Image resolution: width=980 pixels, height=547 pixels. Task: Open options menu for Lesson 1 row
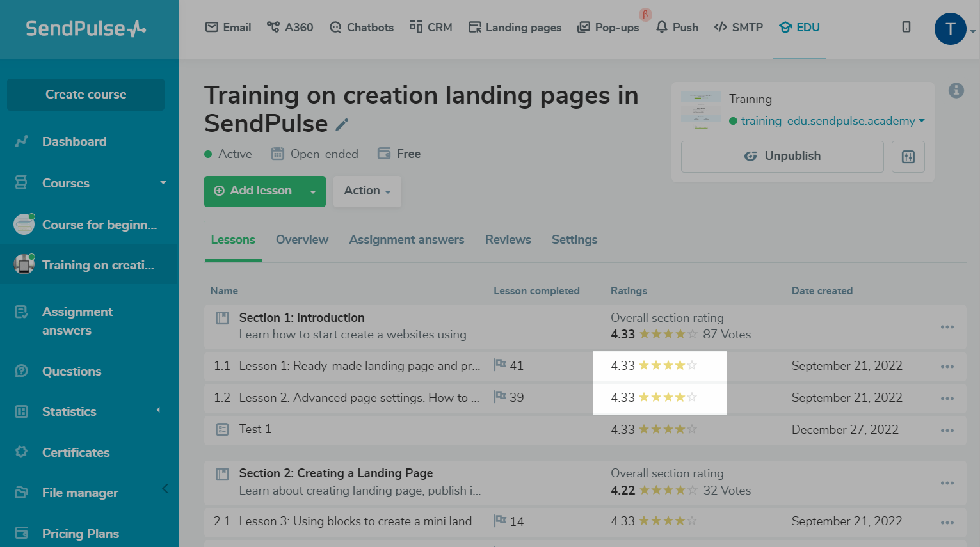tap(947, 367)
